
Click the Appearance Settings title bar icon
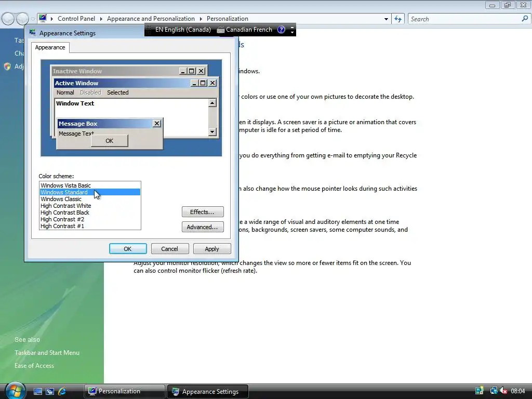(33, 33)
